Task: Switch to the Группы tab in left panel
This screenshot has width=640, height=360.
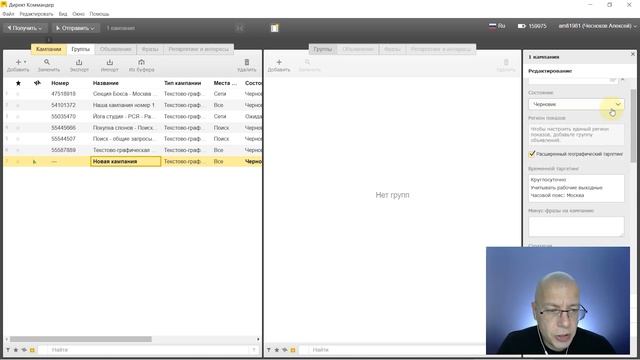Action: pos(80,49)
